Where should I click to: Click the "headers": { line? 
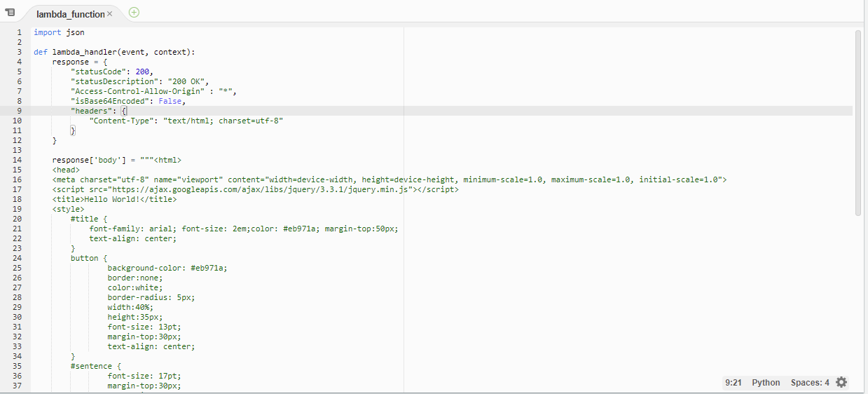pyautogui.click(x=99, y=111)
